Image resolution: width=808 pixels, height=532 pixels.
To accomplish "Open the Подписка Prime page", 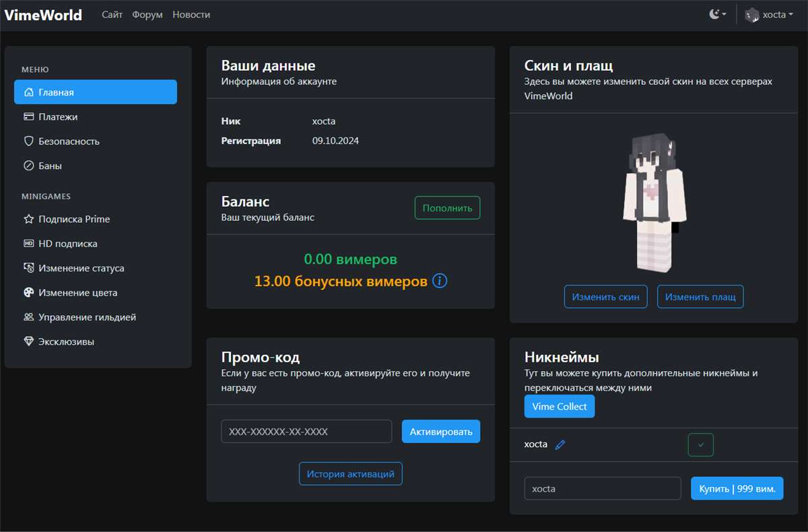I will click(96, 219).
